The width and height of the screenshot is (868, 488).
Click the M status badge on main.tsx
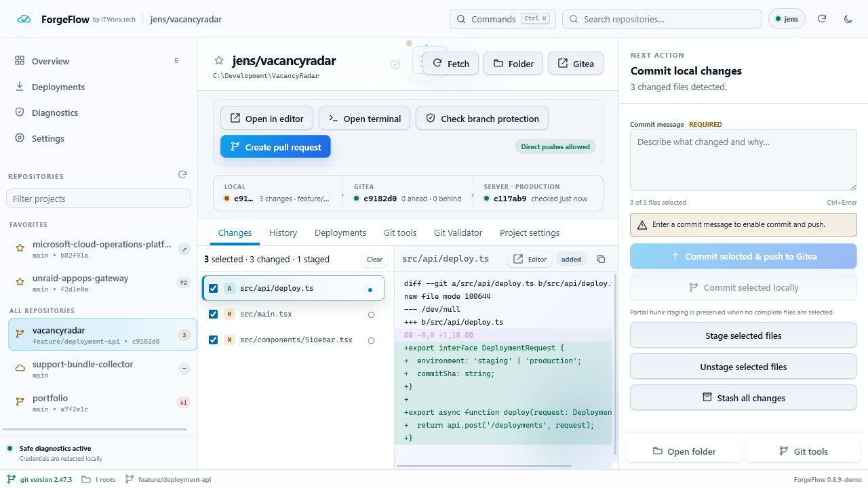pyautogui.click(x=229, y=314)
